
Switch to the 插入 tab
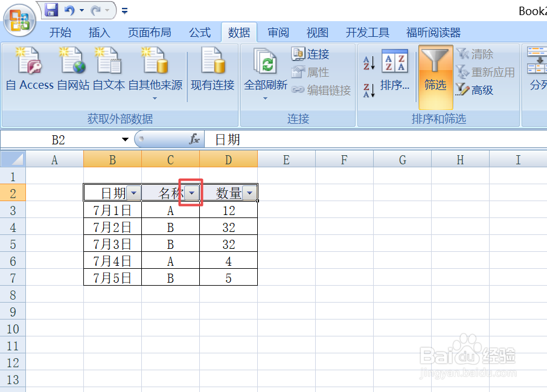tap(100, 33)
